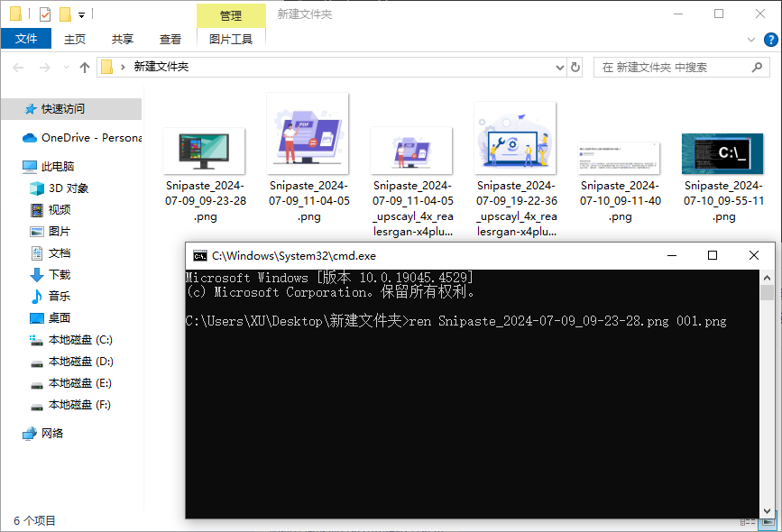Open 网络 from the sidebar icon

tap(30, 433)
